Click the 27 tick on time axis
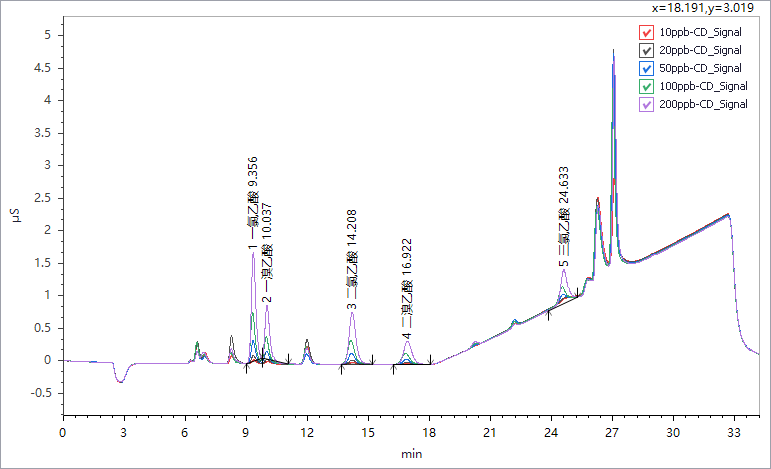The width and height of the screenshot is (771, 469). pos(612,432)
